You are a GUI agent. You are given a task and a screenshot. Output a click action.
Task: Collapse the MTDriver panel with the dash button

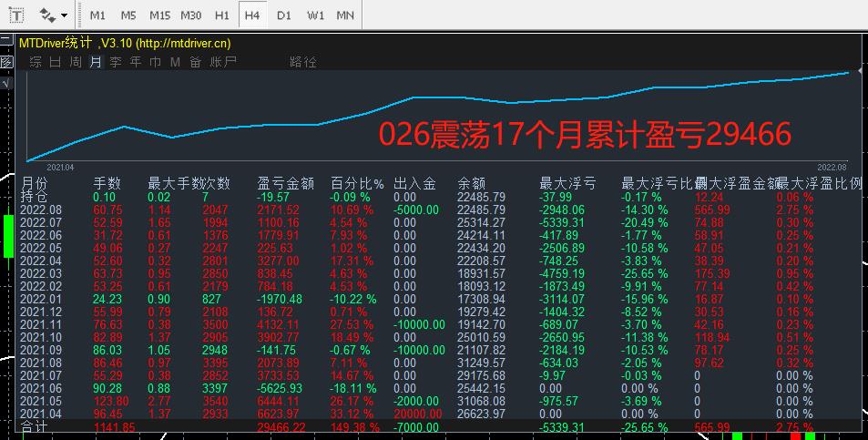6,39
